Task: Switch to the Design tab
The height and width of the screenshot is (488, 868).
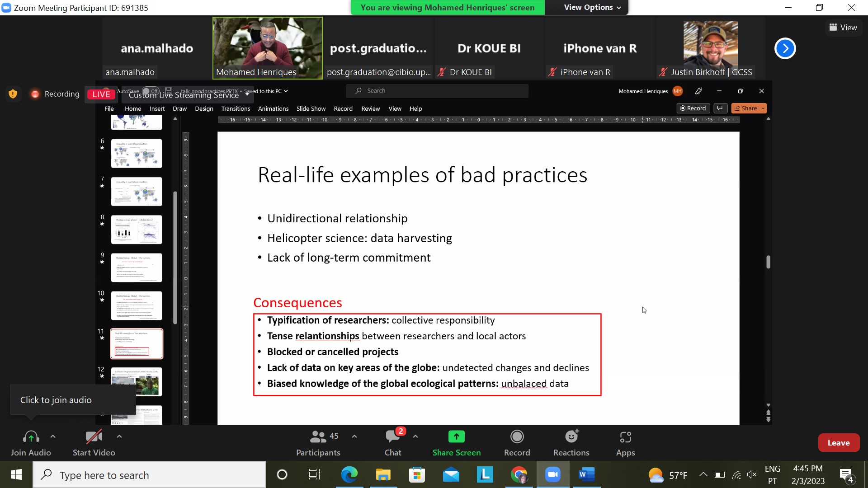Action: point(204,108)
